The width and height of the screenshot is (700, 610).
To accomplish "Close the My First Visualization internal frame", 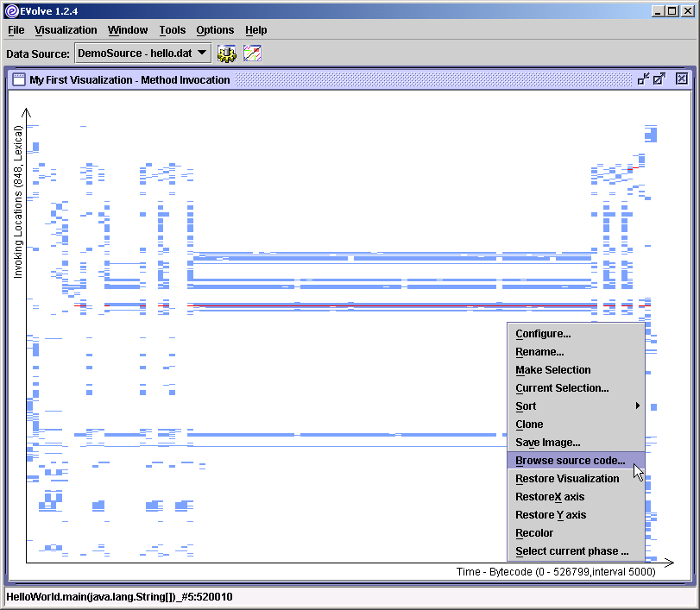I will pos(681,79).
